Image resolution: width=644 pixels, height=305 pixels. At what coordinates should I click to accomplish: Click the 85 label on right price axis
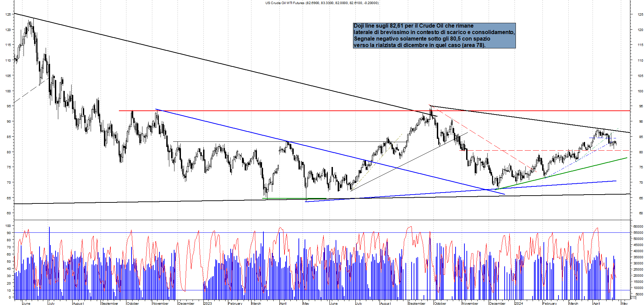click(x=641, y=137)
